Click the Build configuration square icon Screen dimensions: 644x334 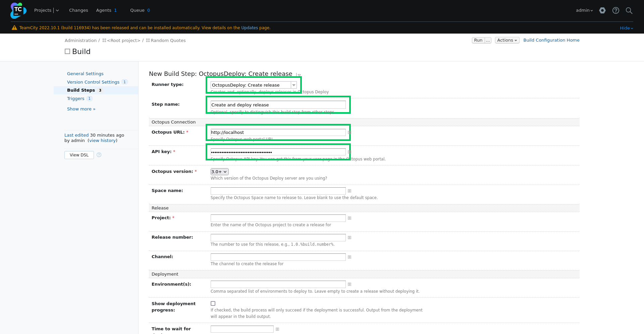click(67, 51)
